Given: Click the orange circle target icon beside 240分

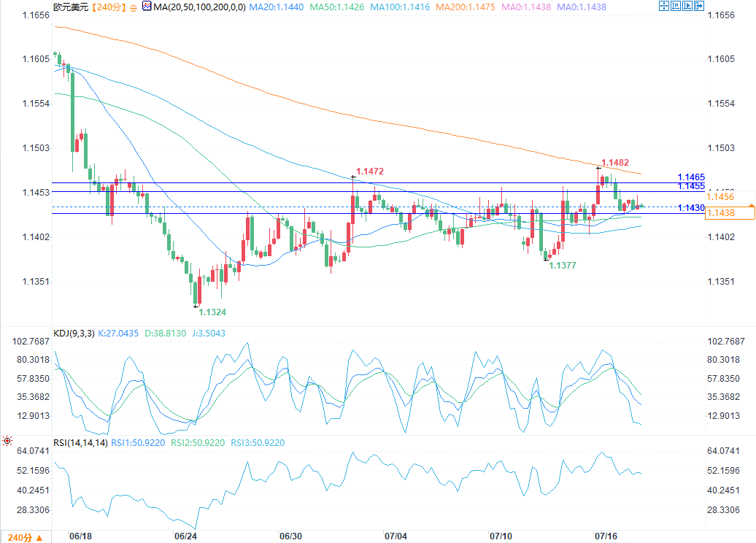Looking at the screenshot, I should [134, 8].
